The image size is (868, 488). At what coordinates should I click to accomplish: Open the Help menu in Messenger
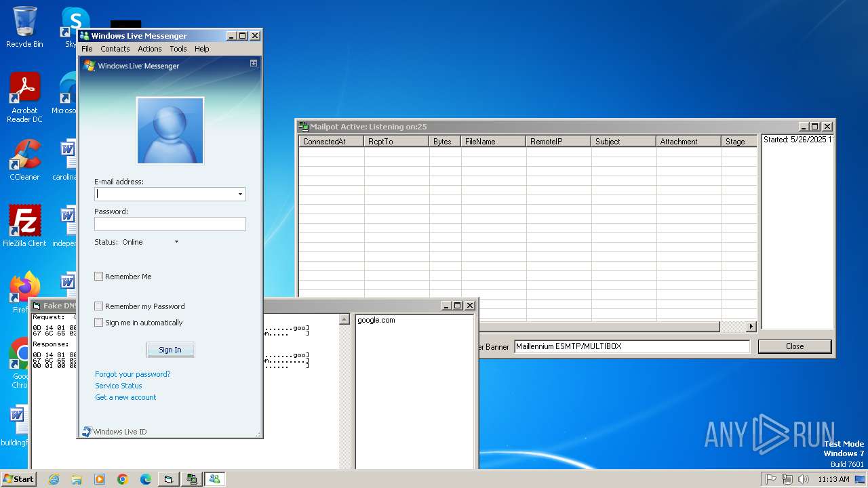click(202, 49)
